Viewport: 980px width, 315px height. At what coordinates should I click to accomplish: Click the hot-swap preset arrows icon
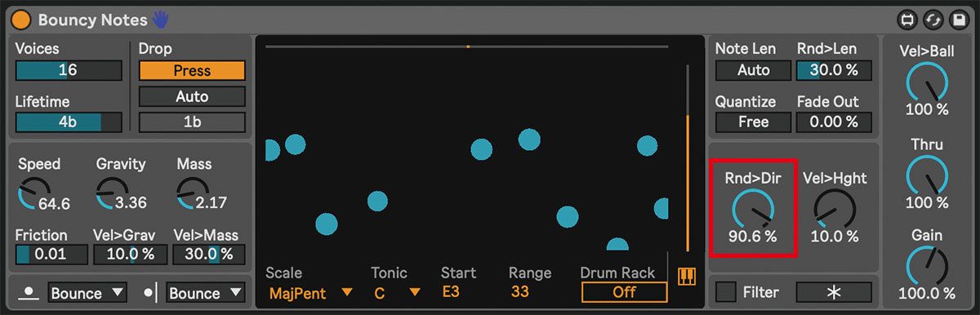tap(933, 19)
